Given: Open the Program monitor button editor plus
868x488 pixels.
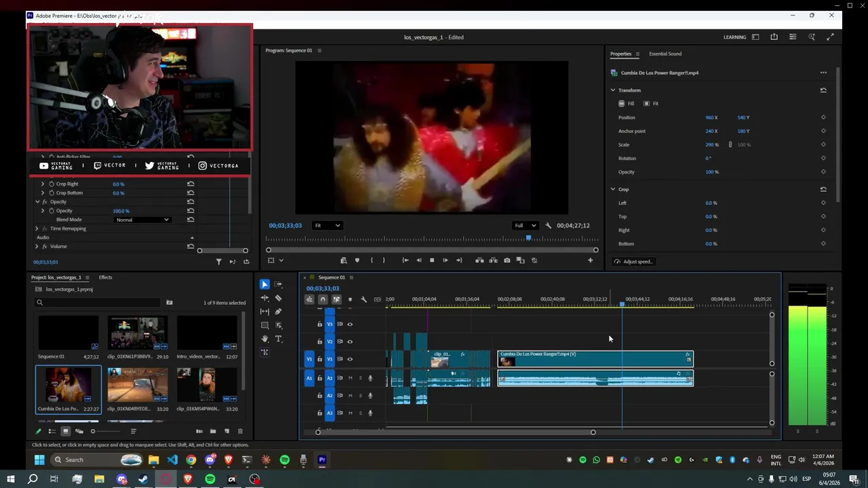Looking at the screenshot, I should point(590,260).
